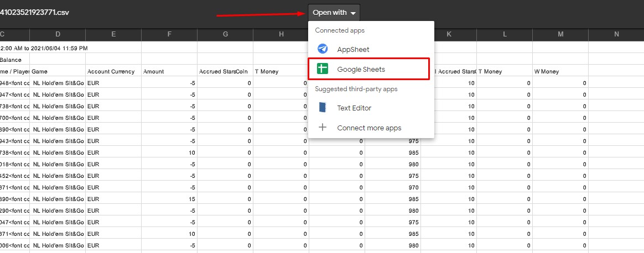Click the 'Game' header cell
This screenshot has height=253, width=644.
[58, 71]
